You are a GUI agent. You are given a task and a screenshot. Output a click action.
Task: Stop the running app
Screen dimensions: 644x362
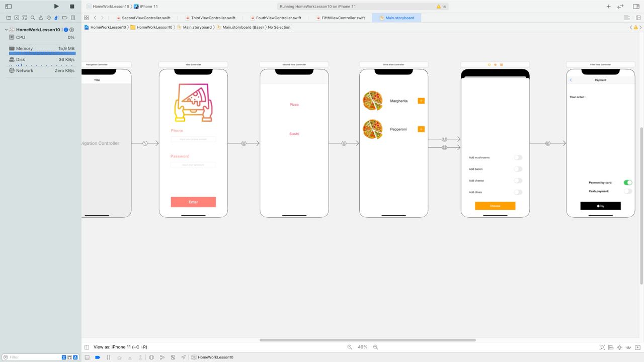coord(72,7)
